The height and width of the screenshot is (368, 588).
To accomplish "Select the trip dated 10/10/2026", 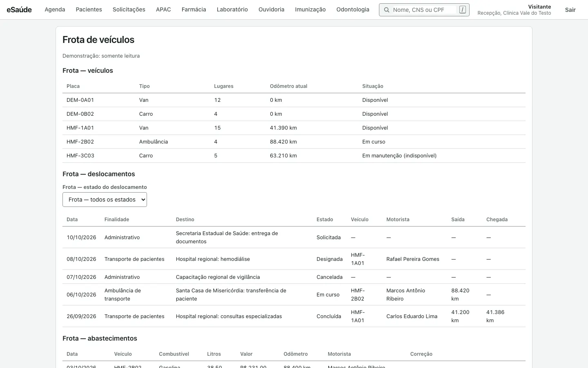I will coord(81,238).
